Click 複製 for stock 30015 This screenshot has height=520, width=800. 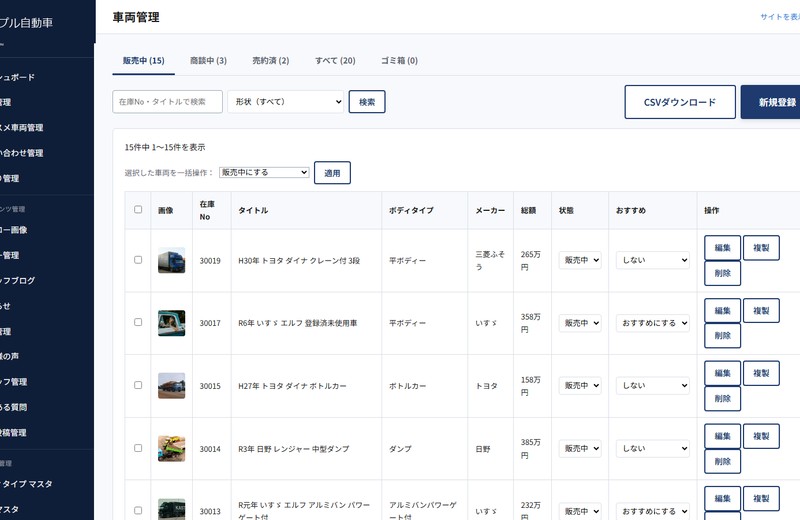(761, 373)
